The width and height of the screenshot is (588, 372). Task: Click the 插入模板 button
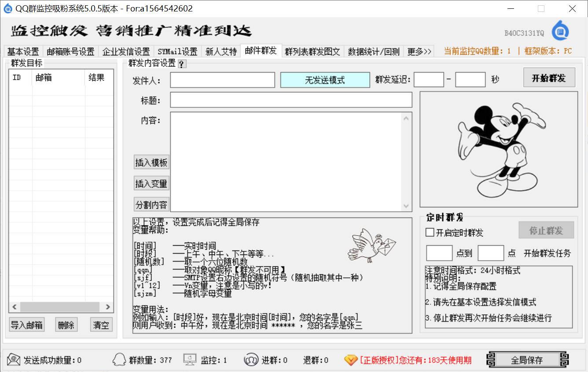coord(151,162)
